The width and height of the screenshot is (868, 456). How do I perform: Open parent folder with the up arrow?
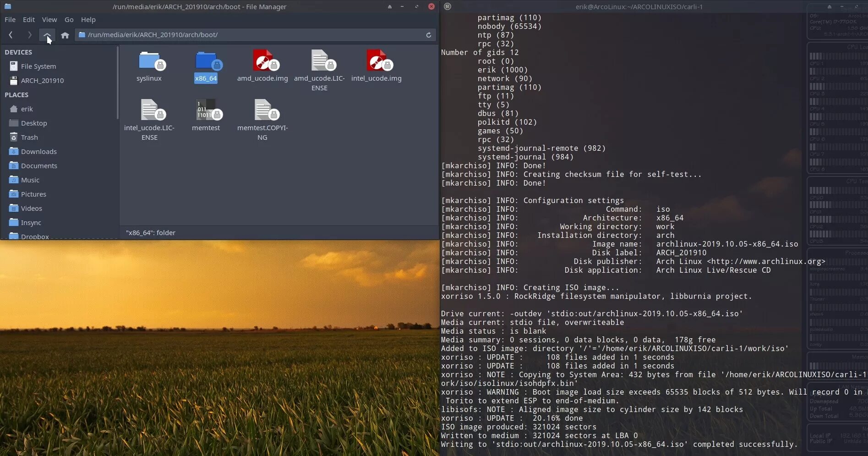(x=47, y=35)
